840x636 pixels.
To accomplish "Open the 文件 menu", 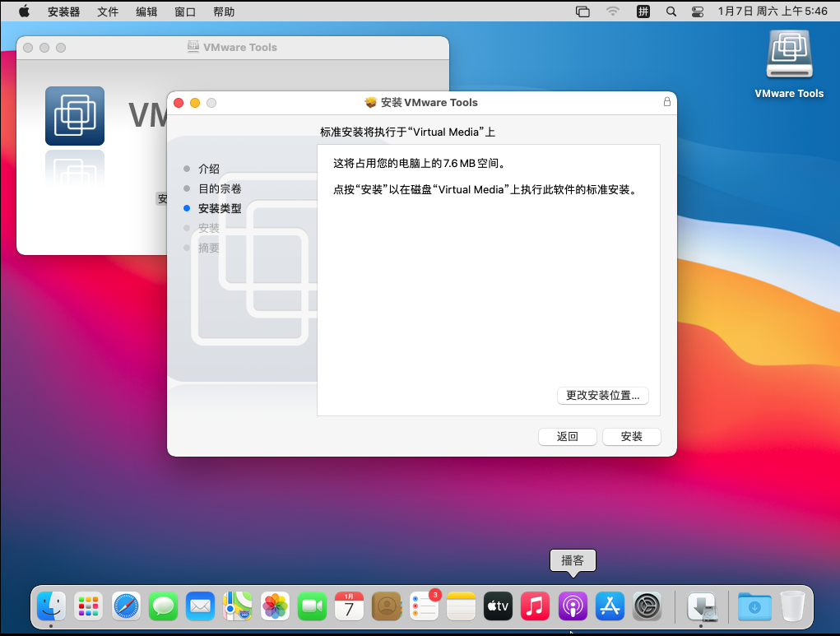I will click(108, 12).
